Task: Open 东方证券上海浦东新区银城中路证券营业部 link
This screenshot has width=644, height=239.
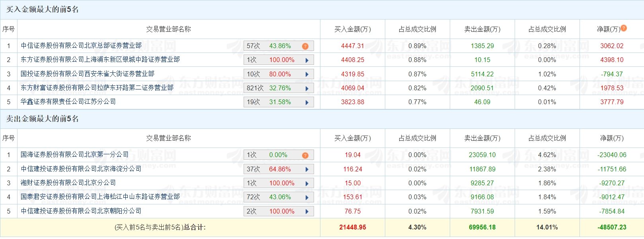Action: point(100,60)
